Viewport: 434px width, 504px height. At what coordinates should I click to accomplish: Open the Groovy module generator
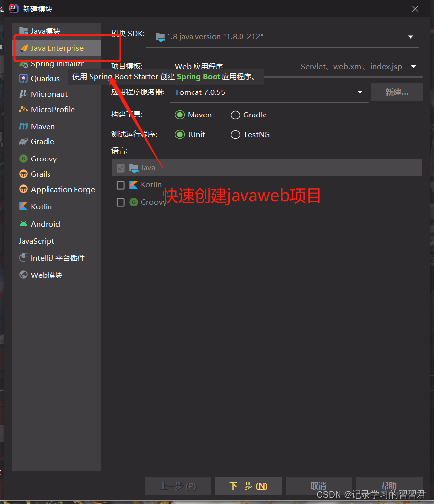click(x=44, y=158)
